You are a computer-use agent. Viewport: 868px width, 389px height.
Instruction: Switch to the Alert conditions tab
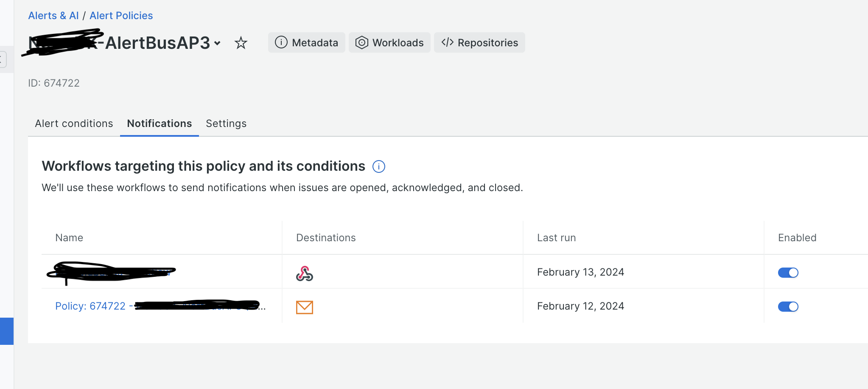pos(74,124)
